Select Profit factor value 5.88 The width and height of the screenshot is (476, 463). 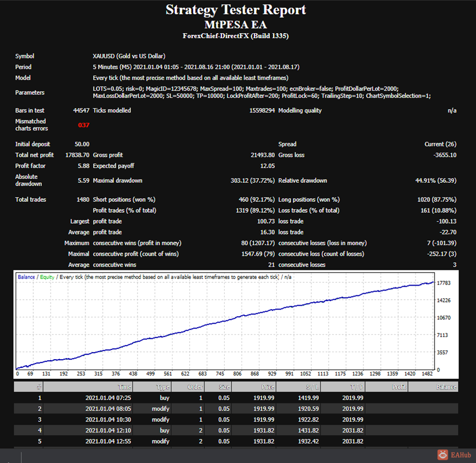[x=83, y=166]
